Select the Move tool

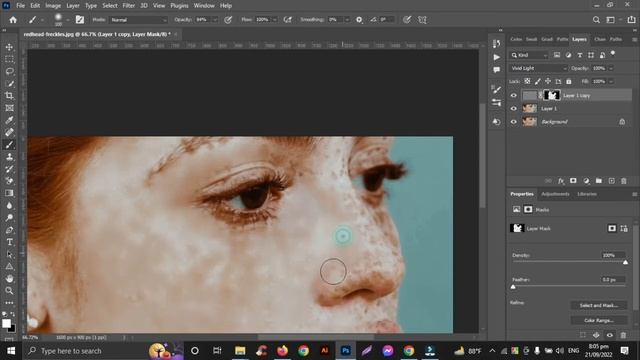click(x=9, y=47)
